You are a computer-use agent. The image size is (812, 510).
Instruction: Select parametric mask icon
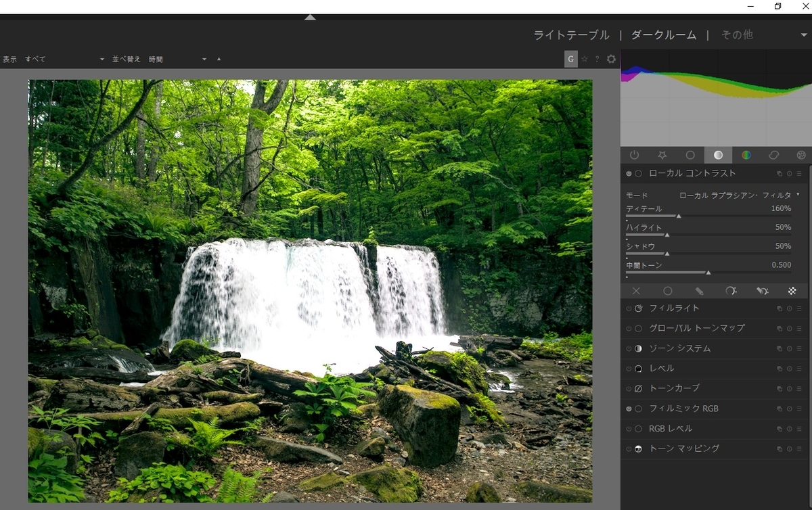(730, 291)
